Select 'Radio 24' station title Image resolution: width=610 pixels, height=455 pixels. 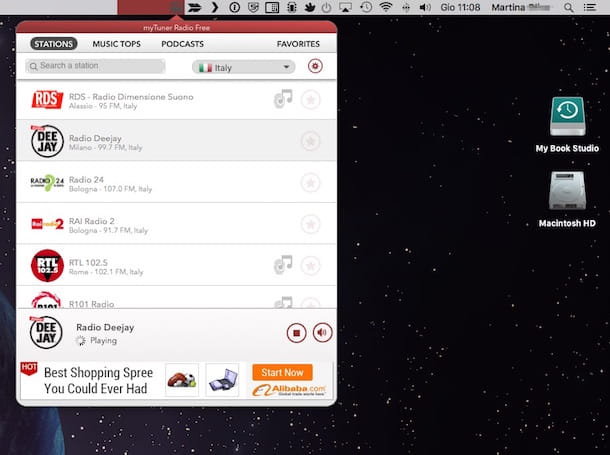click(86, 180)
